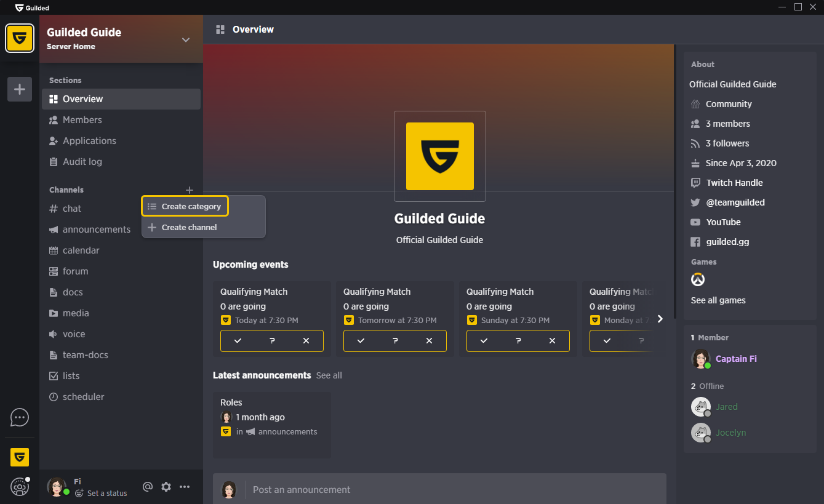824x504 pixels.
Task: Mark maybe on Tomorrow's Qualifying Match
Action: (395, 341)
